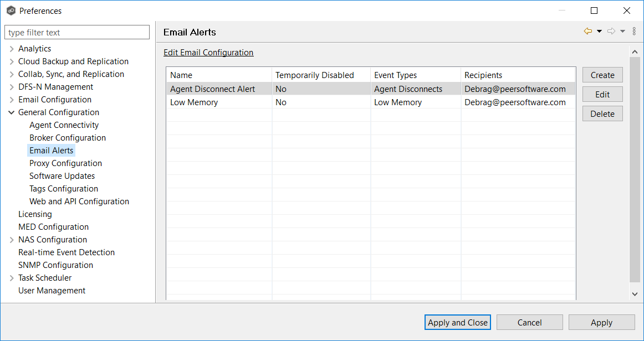Click the filter text input field
The image size is (644, 341).
77,33
